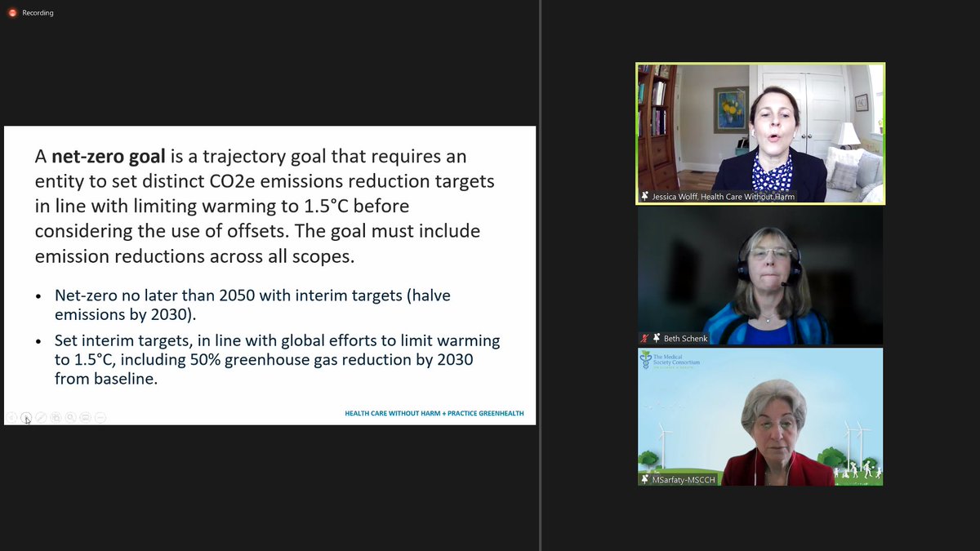Click the 'emission reductions across all scopes' line

(x=194, y=256)
